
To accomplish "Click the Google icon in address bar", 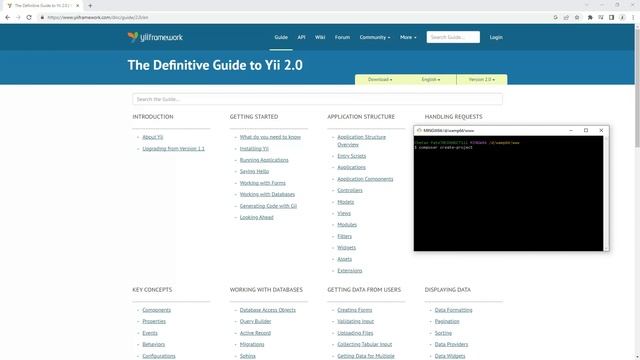I will 556,18.
